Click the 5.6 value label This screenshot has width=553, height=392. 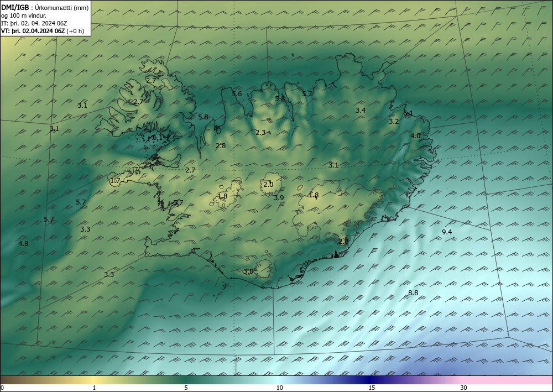237,94
